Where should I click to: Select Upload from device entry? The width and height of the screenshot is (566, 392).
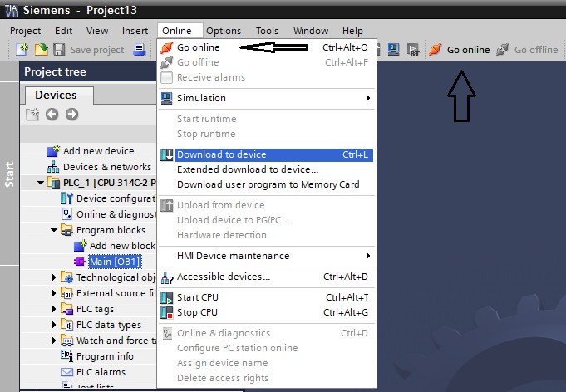[220, 205]
